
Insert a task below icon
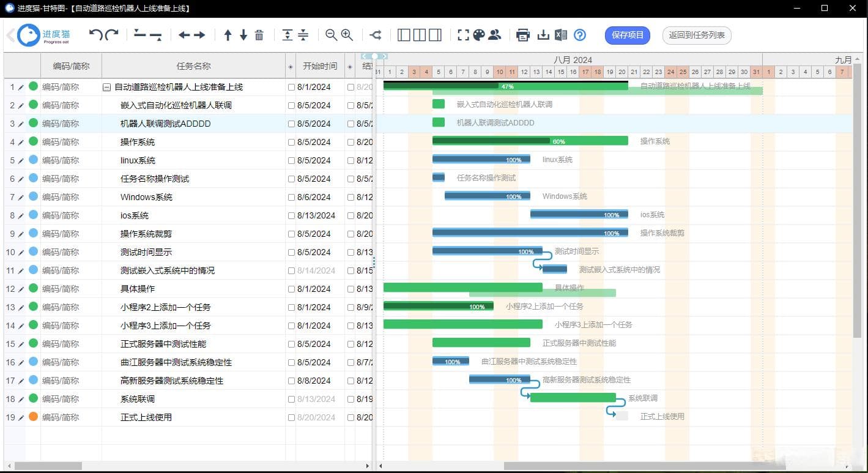tap(156, 35)
